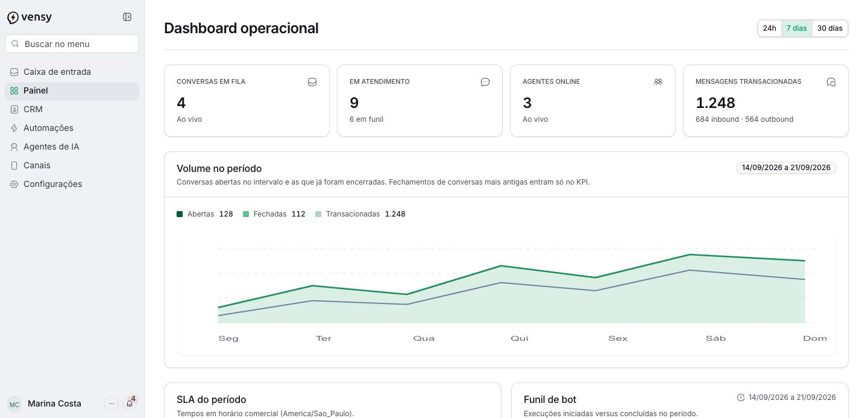Click the Agentes de IA icon
Screen dimensions: 868x418
pos(14,147)
